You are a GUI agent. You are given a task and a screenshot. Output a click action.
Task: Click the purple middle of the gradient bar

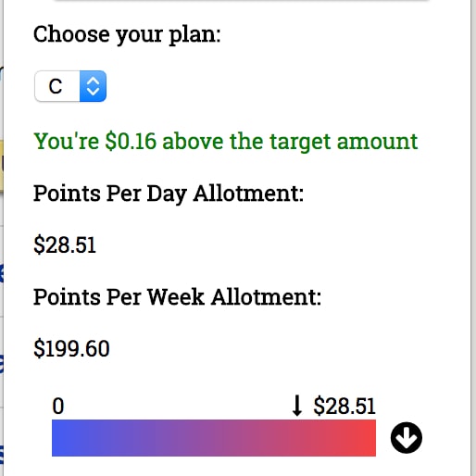pos(214,438)
